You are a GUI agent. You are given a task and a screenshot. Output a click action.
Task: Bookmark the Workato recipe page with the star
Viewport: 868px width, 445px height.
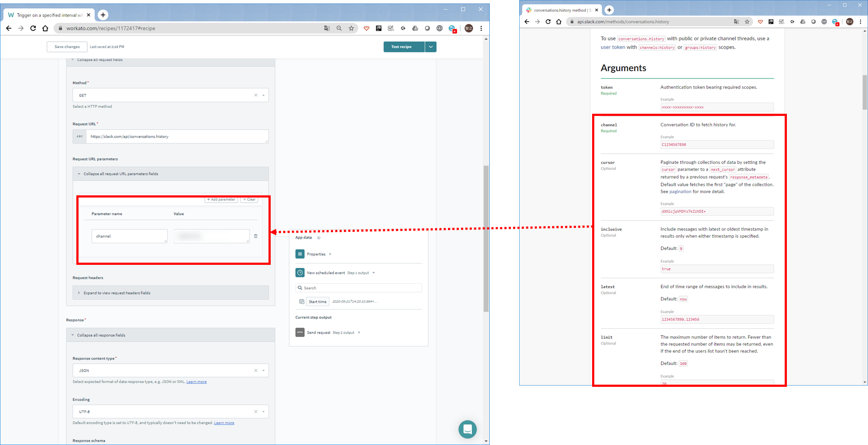pos(351,28)
